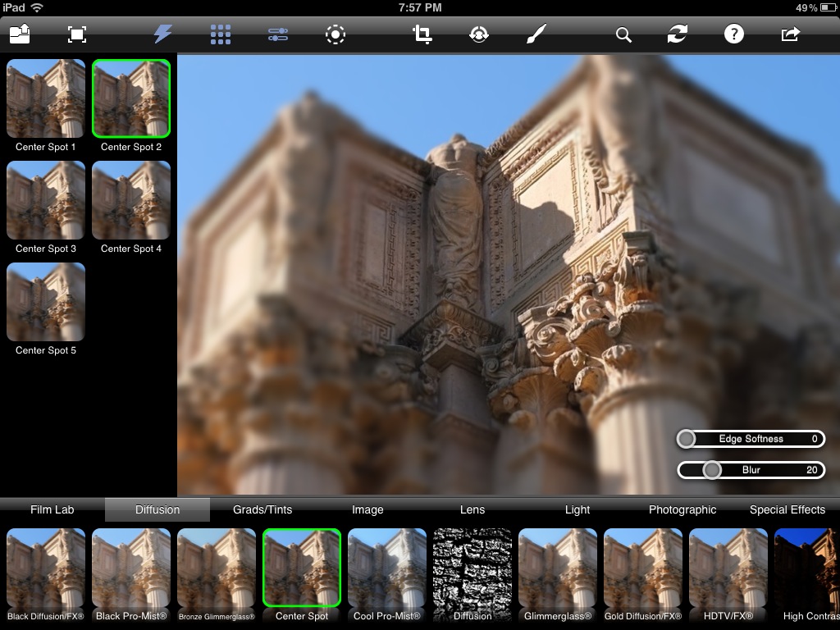Screen dimensions: 840x630
Task: Open the Grads/Tints tab
Action: coord(262,509)
